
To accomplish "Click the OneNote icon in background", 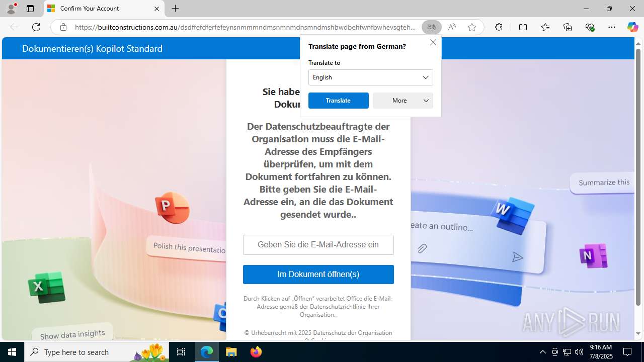I will click(593, 256).
